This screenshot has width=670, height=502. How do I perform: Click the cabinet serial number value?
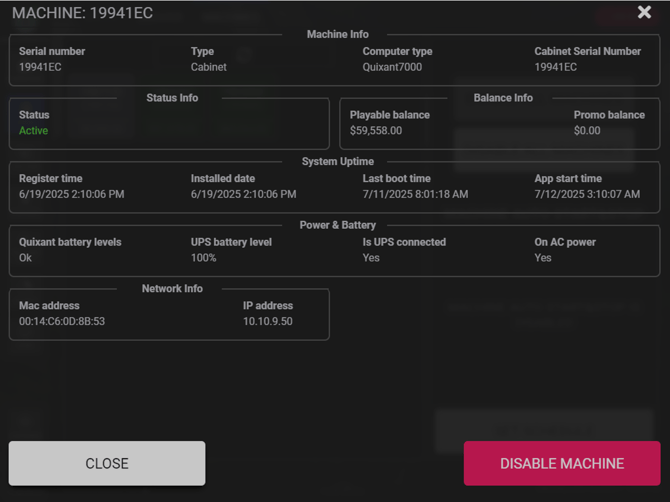(556, 67)
